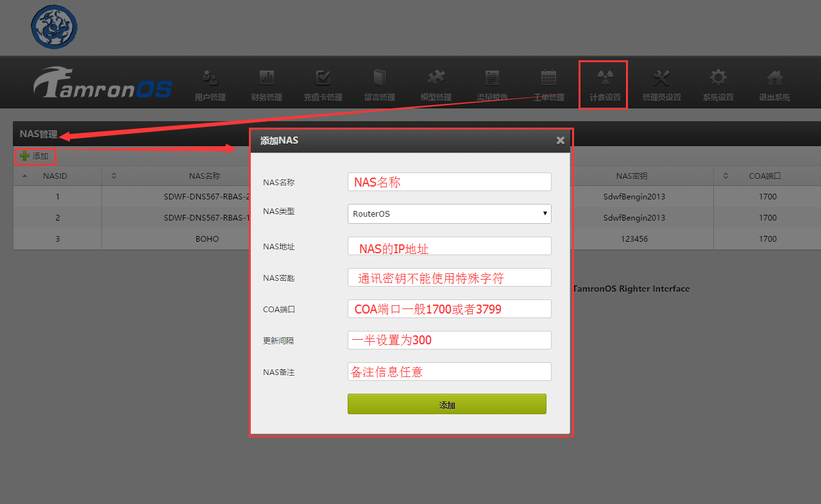Sort table by NAS名称 column

click(x=204, y=176)
